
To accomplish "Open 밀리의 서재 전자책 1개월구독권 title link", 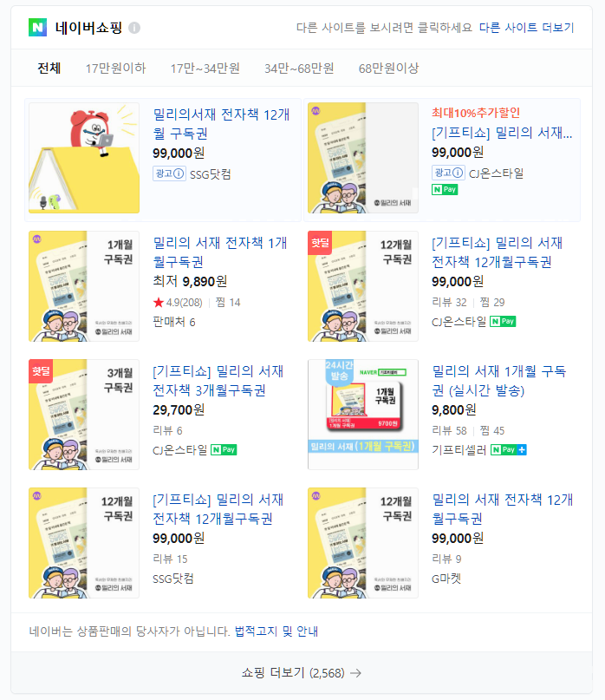I will pos(220,252).
